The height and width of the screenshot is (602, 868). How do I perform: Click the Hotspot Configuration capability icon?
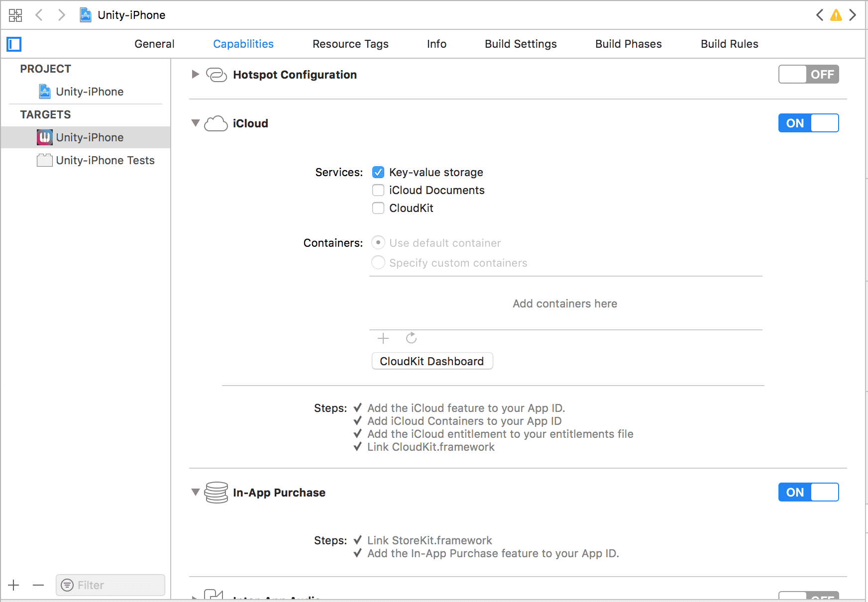217,75
